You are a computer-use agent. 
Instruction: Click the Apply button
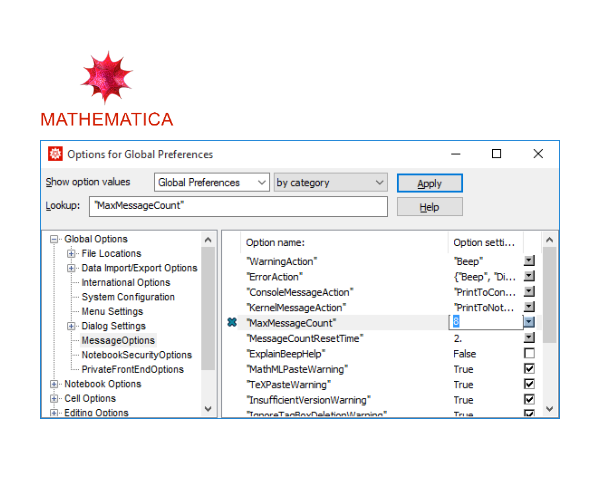(x=430, y=183)
